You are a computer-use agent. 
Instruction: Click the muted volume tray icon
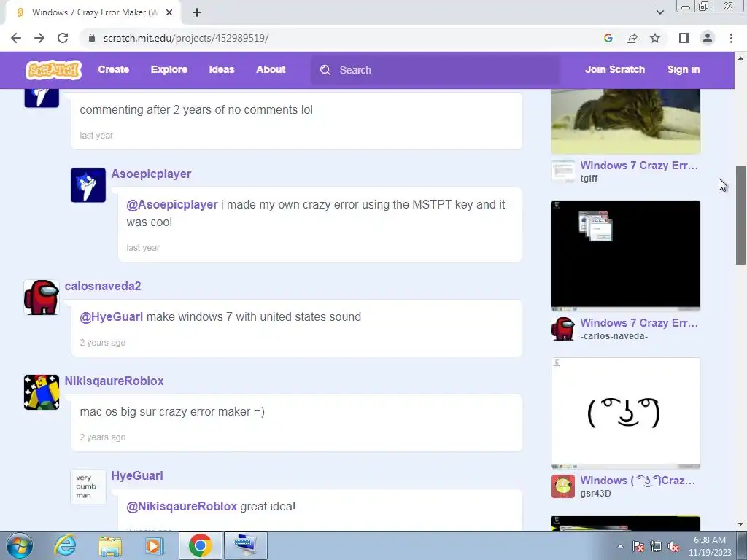tap(673, 546)
